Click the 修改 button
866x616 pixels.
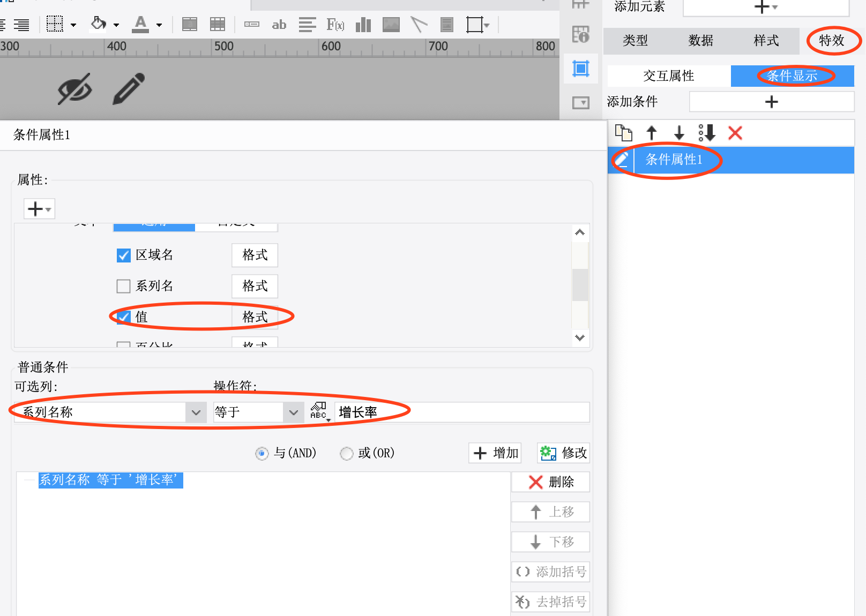[564, 453]
